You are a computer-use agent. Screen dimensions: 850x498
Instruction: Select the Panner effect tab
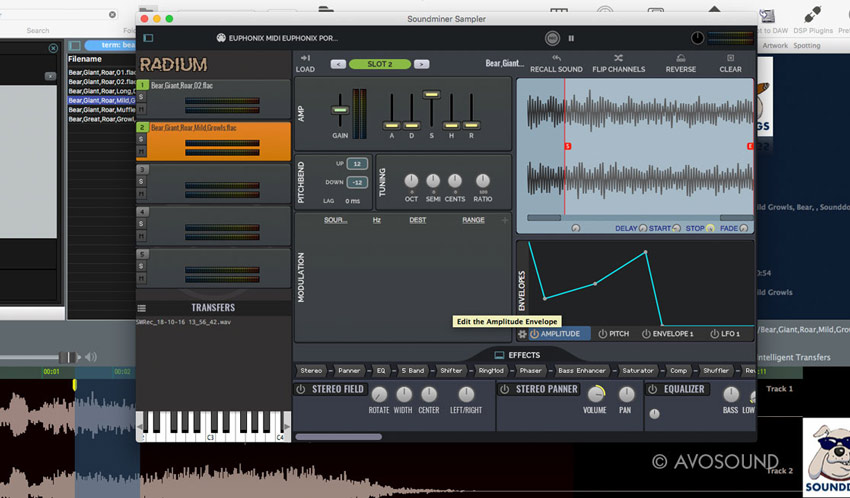pos(349,371)
